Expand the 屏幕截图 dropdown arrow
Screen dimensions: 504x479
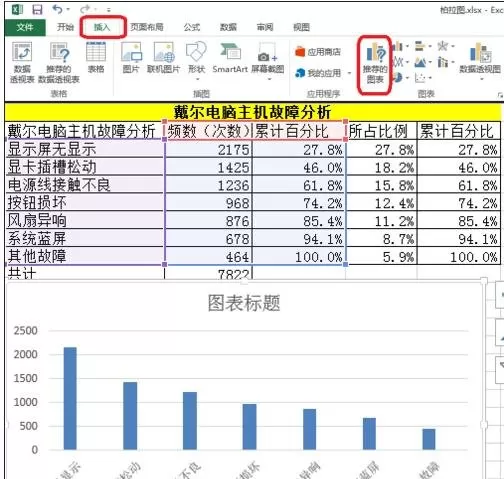click(x=269, y=79)
